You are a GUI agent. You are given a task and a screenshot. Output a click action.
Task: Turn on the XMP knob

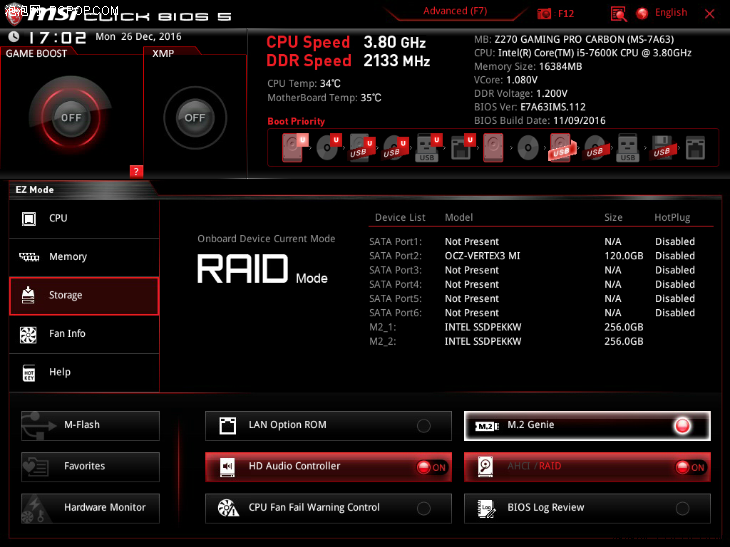tap(195, 117)
